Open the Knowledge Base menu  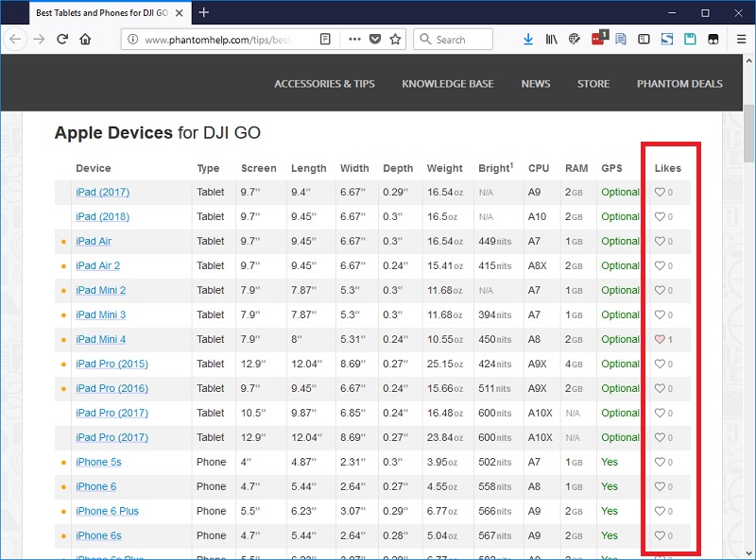(x=448, y=84)
